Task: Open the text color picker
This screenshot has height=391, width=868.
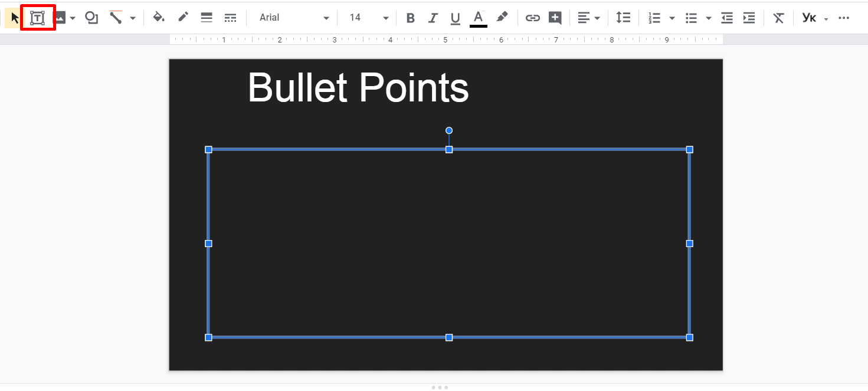Action: coord(479,18)
